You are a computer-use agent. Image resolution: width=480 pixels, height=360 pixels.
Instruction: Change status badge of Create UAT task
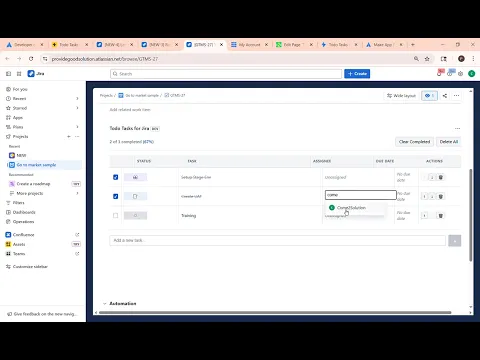point(135,196)
